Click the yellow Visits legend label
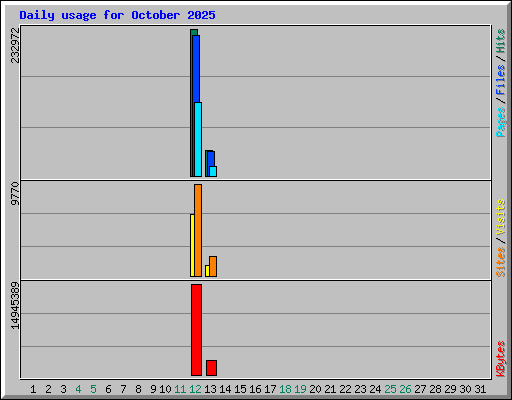The width and height of the screenshot is (512, 400). point(501,218)
